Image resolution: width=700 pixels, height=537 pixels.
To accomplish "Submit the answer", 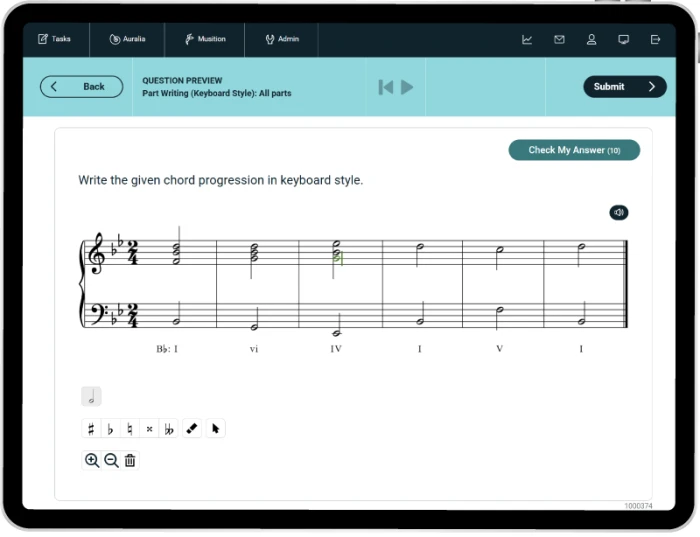I will (x=624, y=87).
